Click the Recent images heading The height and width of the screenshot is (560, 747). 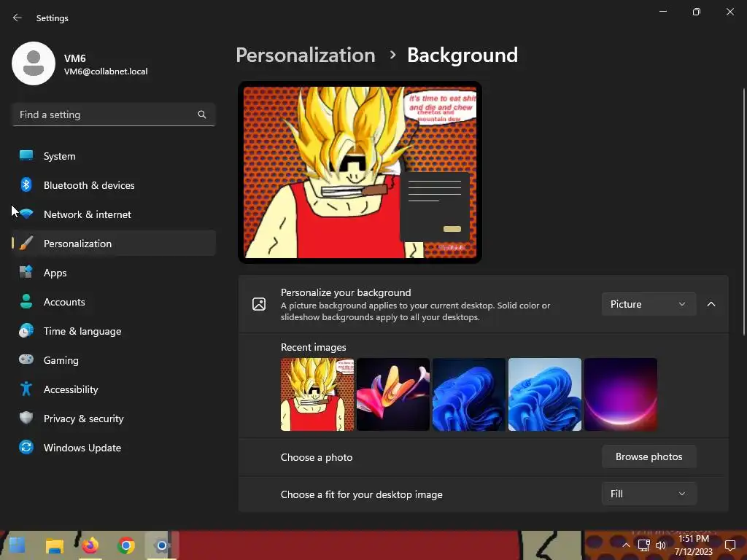(314, 347)
